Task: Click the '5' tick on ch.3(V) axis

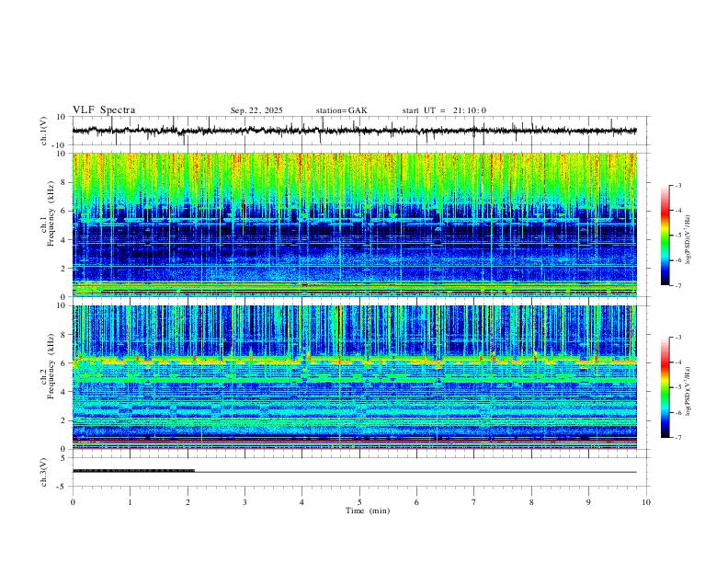Action: pos(64,458)
